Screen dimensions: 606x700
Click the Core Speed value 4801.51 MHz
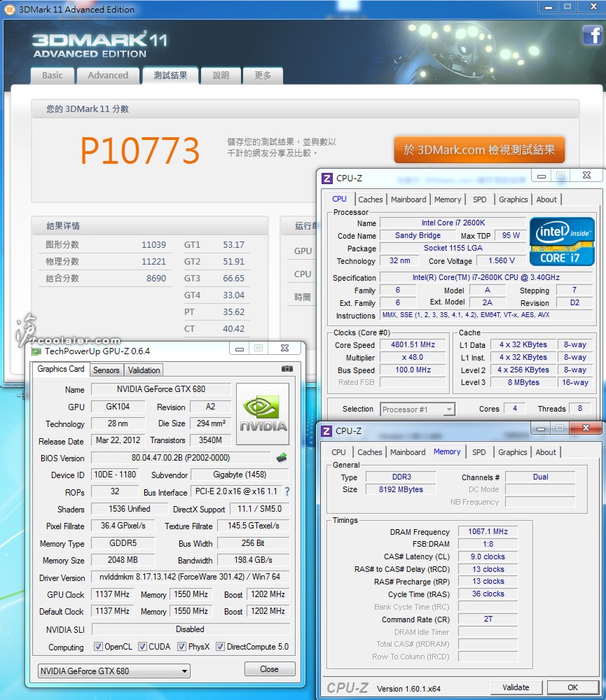coord(413,344)
